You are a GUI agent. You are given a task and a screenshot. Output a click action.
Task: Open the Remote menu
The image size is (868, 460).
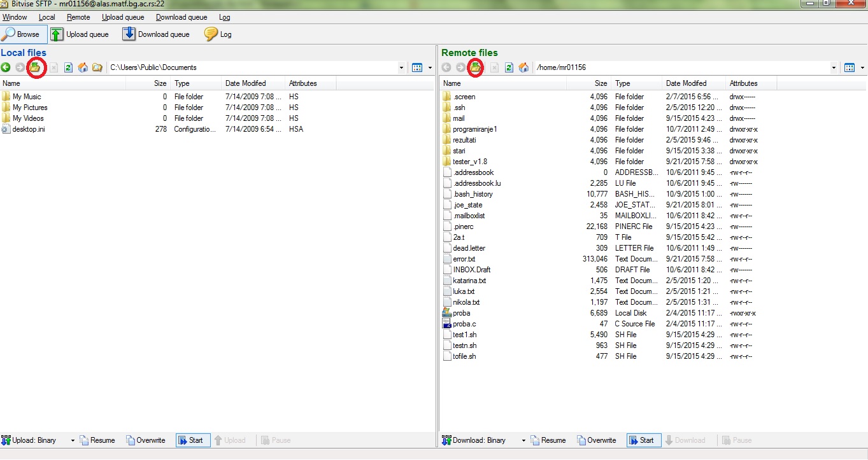click(x=78, y=17)
